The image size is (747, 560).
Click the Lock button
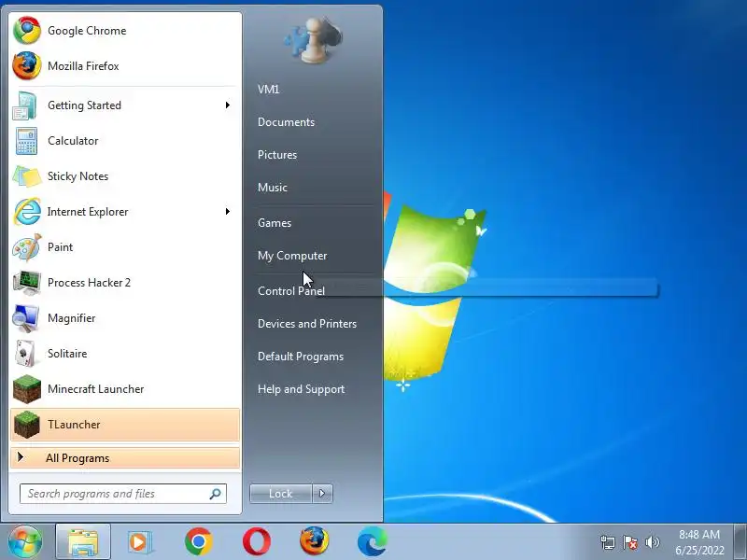tap(281, 494)
